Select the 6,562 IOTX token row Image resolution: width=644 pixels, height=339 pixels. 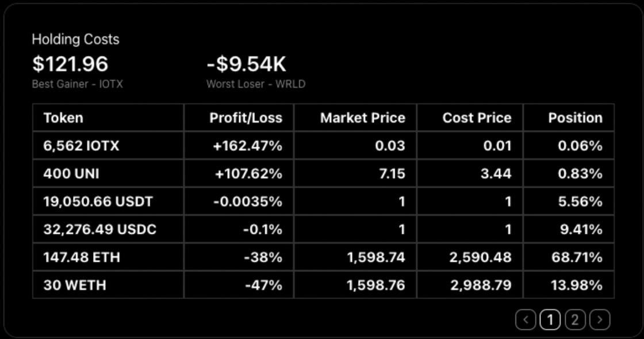(x=81, y=146)
